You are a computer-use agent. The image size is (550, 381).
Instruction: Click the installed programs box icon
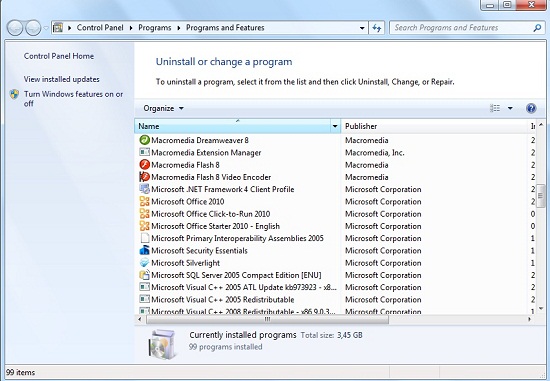[162, 345]
